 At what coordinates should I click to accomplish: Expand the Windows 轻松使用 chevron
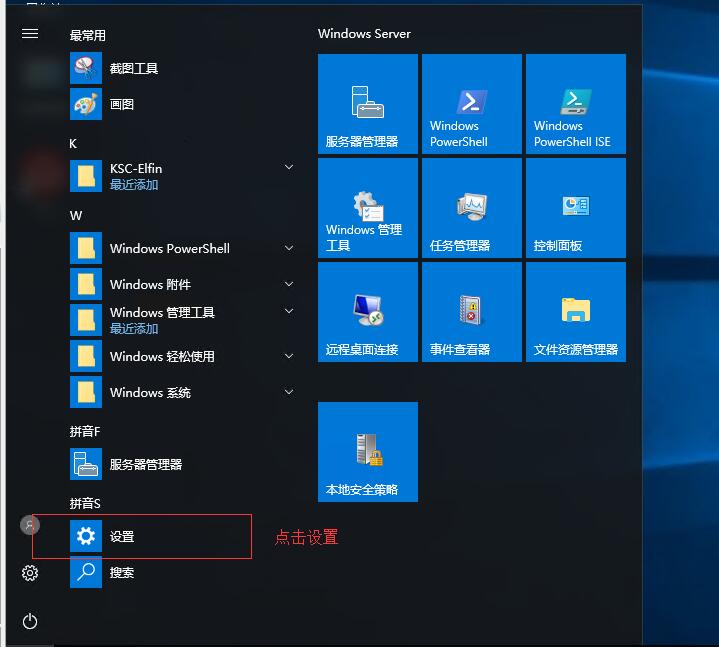289,356
